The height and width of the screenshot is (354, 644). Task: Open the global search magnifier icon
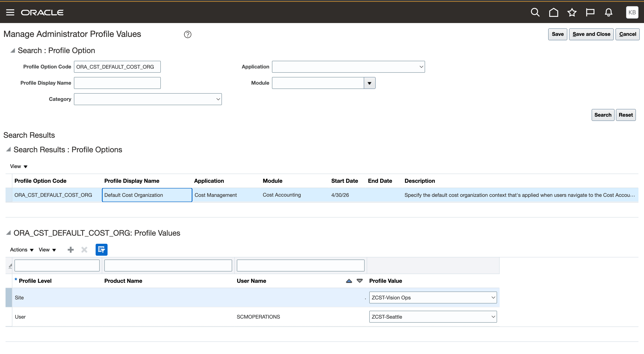[535, 12]
